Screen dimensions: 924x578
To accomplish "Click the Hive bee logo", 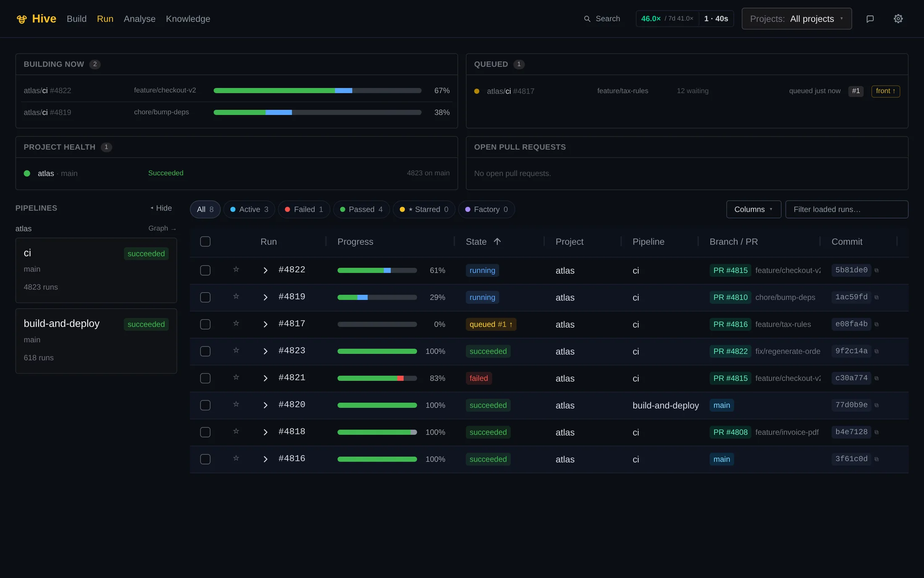I will pos(22,19).
